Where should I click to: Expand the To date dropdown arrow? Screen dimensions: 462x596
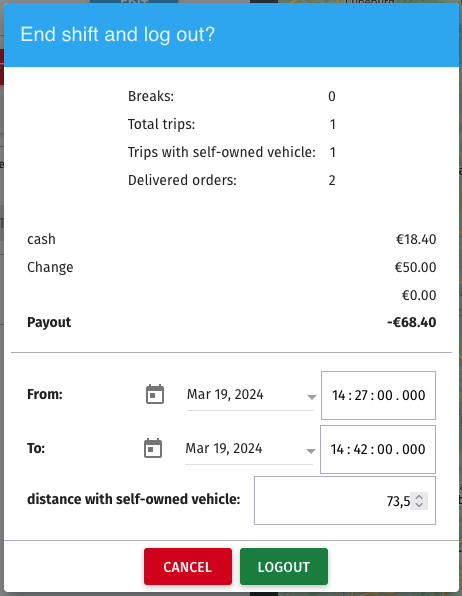coord(311,451)
